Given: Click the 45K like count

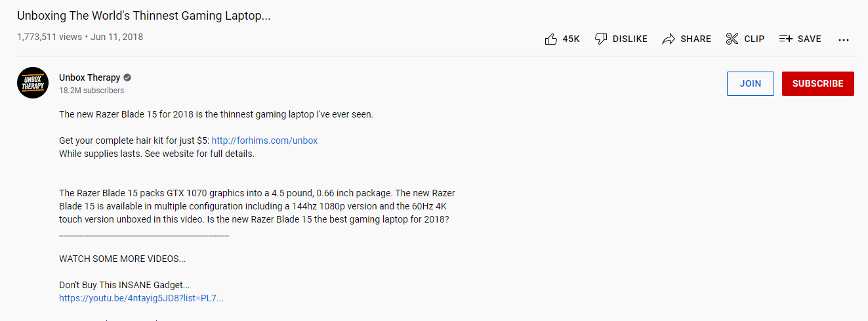Looking at the screenshot, I should point(571,39).
